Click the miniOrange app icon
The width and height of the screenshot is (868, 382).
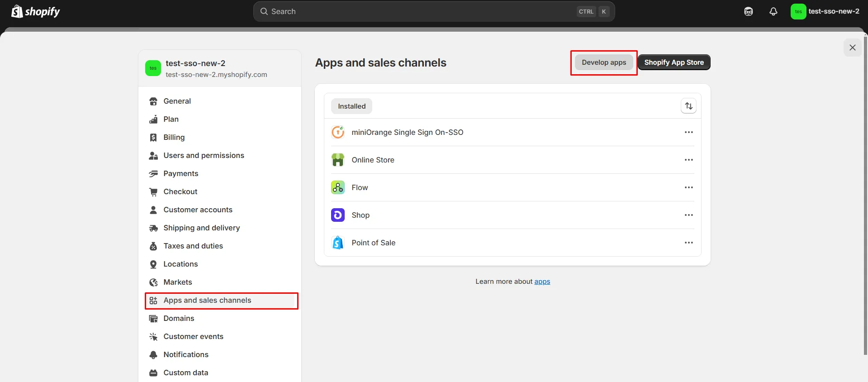[x=338, y=132]
